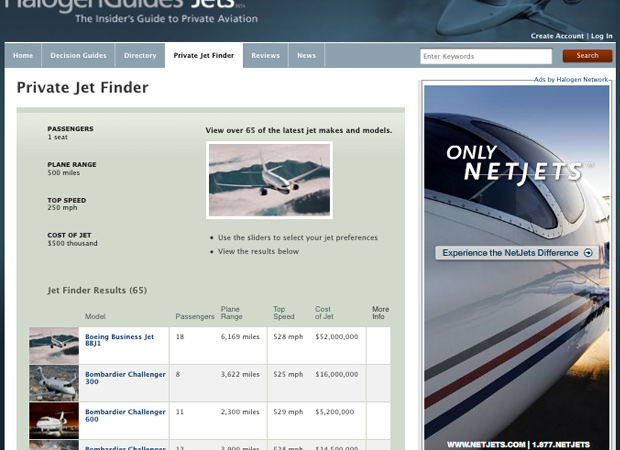Viewport: 620px width, 450px height.
Task: Click the Jet Finder Results (65) heading
Action: point(97,290)
